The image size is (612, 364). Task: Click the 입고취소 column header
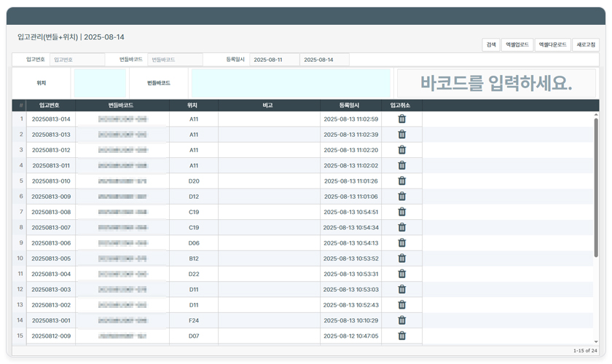401,106
